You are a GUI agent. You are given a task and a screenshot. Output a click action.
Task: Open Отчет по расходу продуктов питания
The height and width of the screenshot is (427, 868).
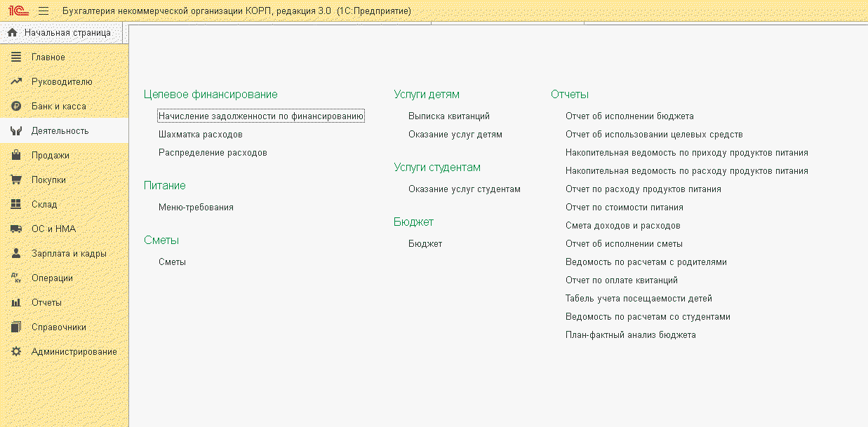[x=643, y=189]
